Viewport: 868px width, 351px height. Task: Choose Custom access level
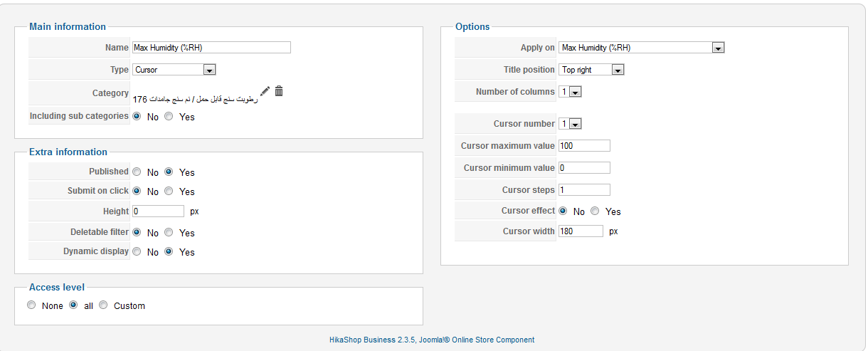tap(103, 305)
